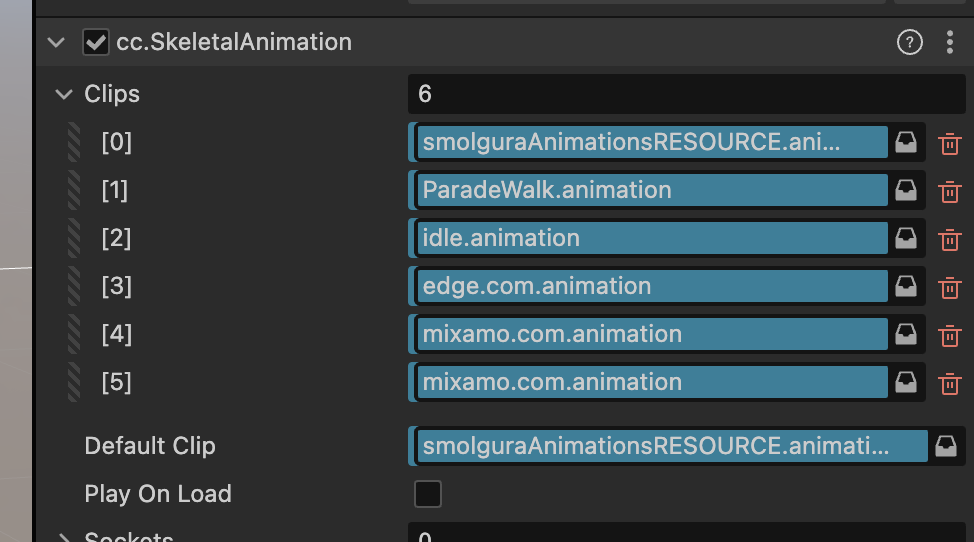This screenshot has height=542, width=974.
Task: Enable the Play On Load checkbox
Action: pos(427,494)
